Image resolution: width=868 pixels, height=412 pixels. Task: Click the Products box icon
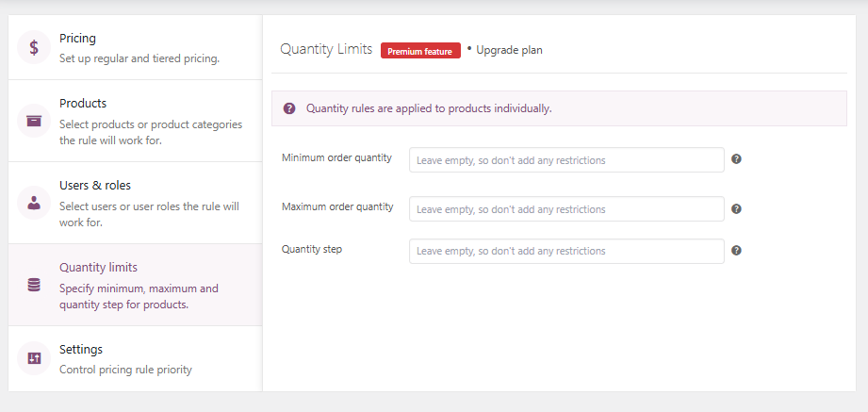click(34, 121)
